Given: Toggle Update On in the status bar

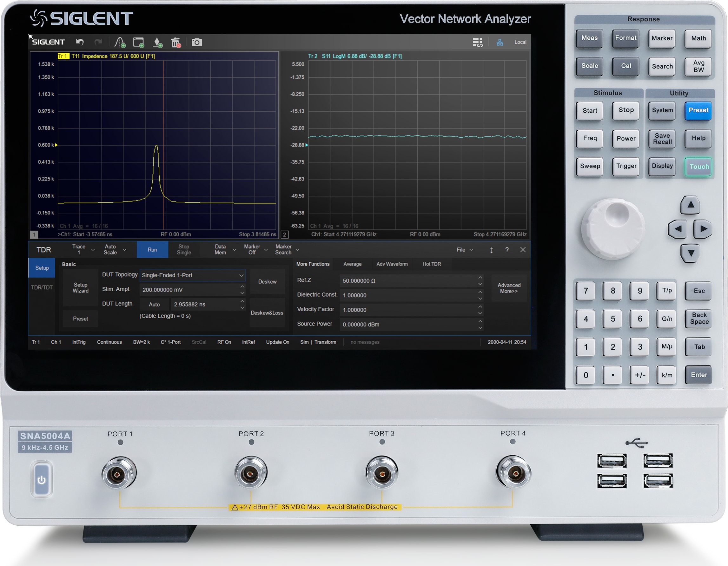Looking at the screenshot, I should point(277,342).
